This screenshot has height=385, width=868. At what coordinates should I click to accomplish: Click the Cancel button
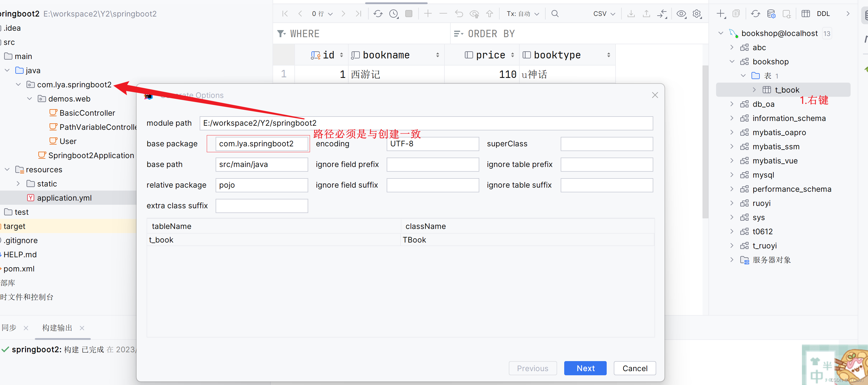coord(635,368)
